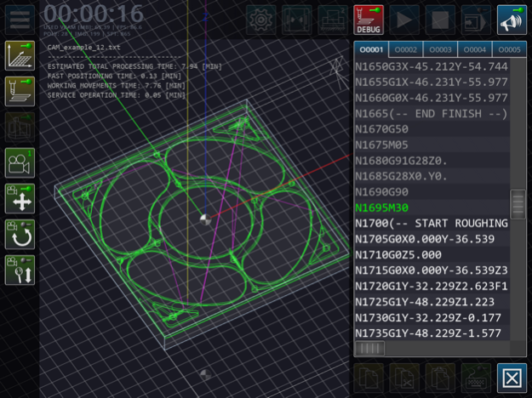Activate the camera zoom mode

pyautogui.click(x=20, y=270)
